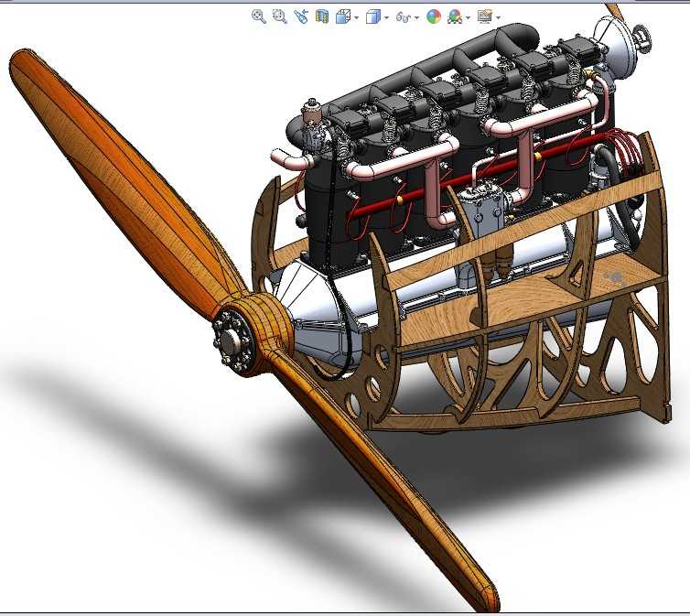This screenshot has width=690, height=616.
Task: Click the View Orientation cube icon
Action: click(x=343, y=16)
